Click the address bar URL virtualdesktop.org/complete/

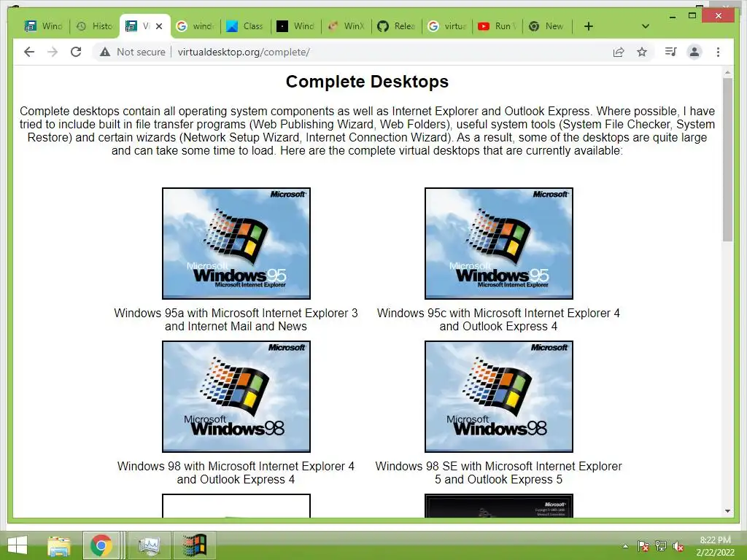coord(244,52)
